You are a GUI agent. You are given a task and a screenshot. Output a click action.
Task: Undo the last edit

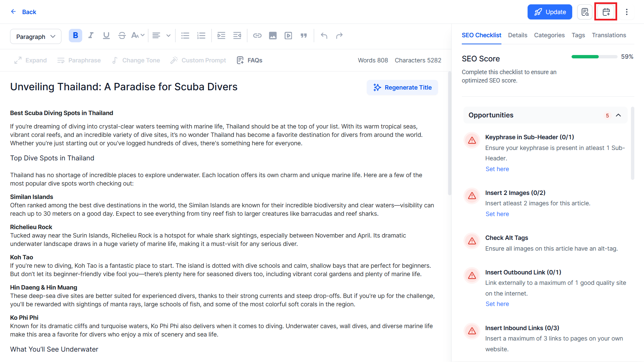pos(324,36)
